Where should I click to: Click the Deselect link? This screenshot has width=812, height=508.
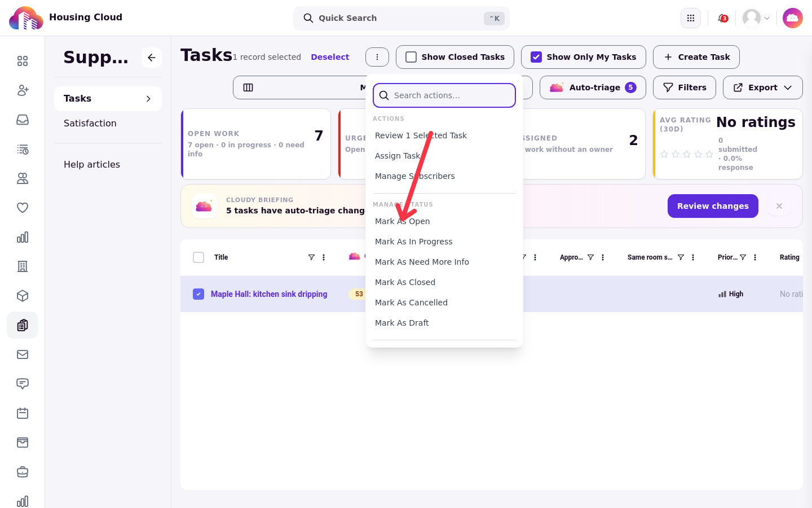point(330,57)
